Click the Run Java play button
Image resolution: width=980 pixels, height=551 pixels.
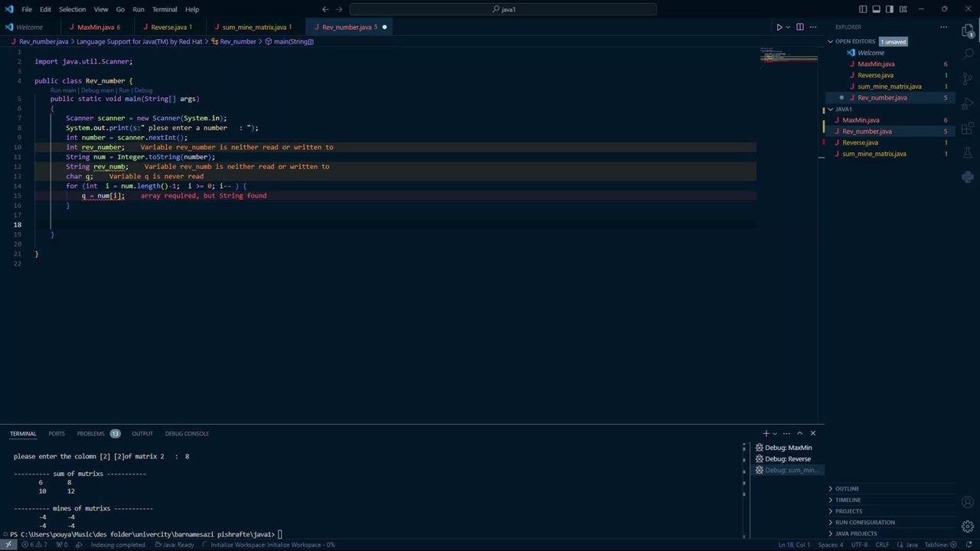pos(779,27)
